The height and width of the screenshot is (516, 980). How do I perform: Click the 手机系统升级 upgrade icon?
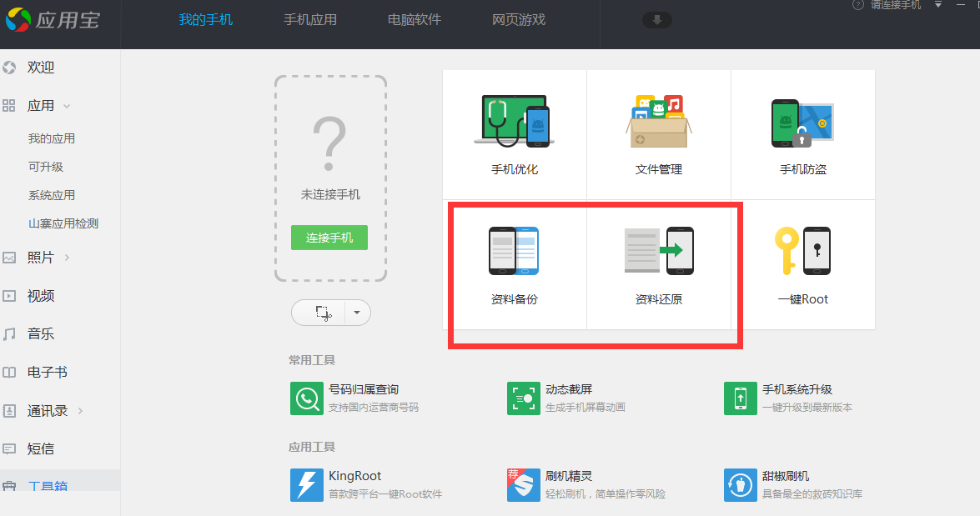click(740, 398)
